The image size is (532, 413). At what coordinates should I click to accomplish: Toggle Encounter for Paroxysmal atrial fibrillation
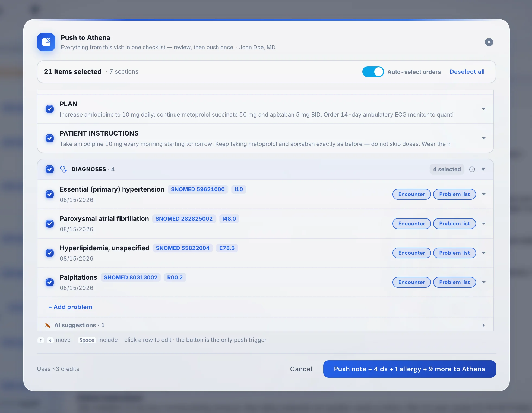click(411, 224)
